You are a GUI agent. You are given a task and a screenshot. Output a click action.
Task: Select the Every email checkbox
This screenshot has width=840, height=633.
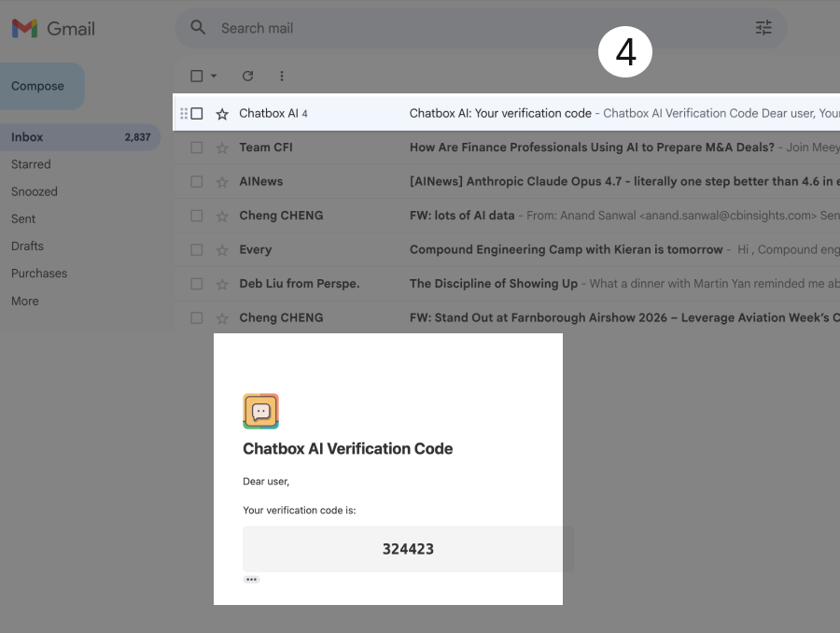click(x=197, y=250)
